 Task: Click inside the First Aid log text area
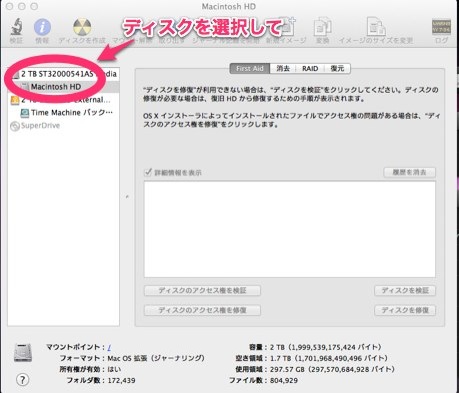click(290, 229)
